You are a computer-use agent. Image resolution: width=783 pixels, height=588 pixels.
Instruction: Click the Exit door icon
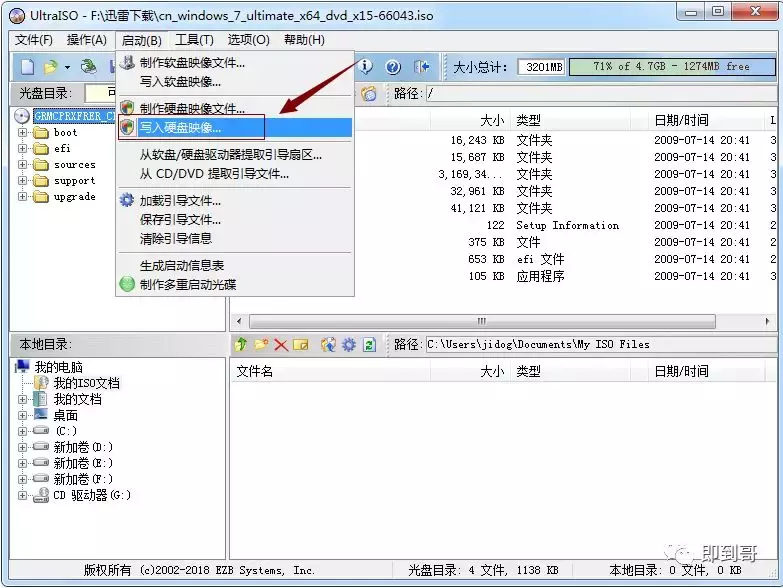pyautogui.click(x=421, y=66)
